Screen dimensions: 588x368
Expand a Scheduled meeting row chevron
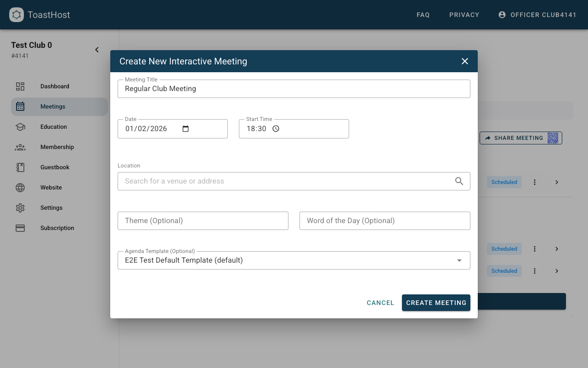point(556,182)
